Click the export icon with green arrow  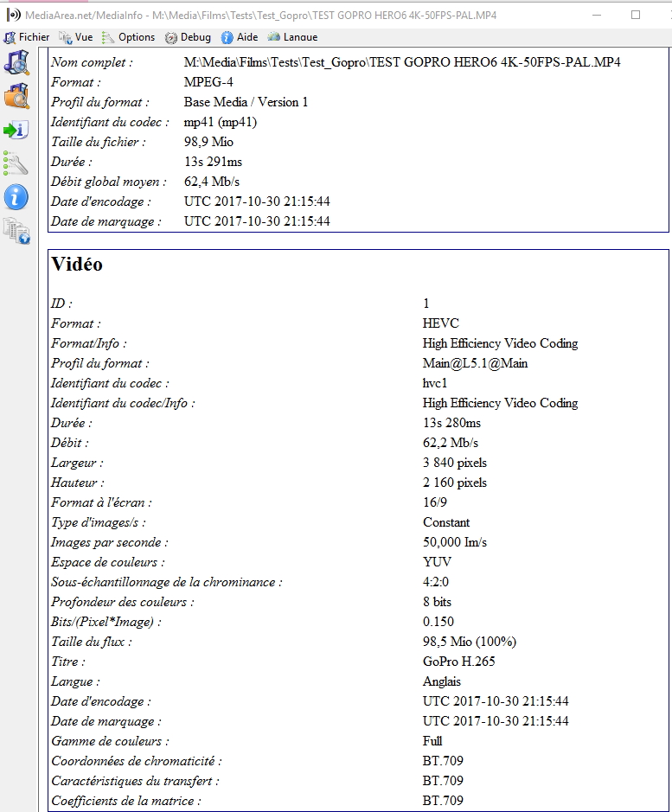(x=16, y=130)
